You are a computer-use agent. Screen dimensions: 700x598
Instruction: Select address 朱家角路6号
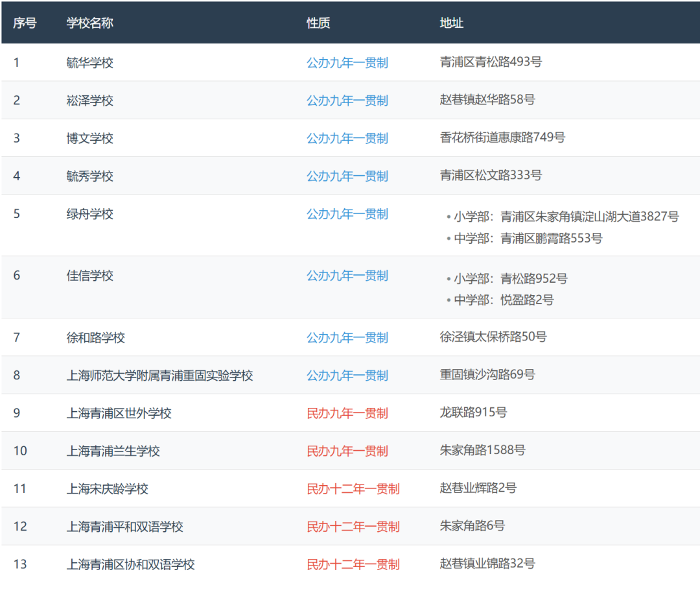pos(472,525)
